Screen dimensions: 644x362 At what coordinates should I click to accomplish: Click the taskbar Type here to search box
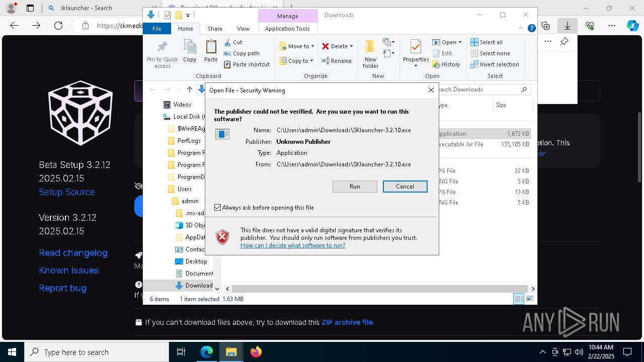(97, 352)
